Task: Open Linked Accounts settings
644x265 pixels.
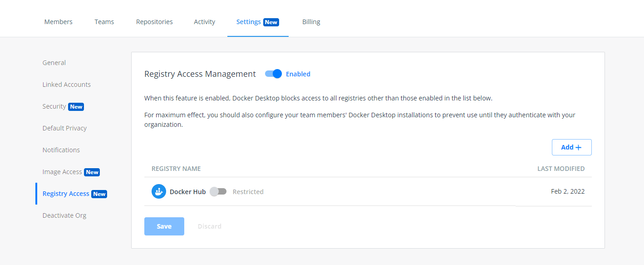Action: [x=66, y=84]
